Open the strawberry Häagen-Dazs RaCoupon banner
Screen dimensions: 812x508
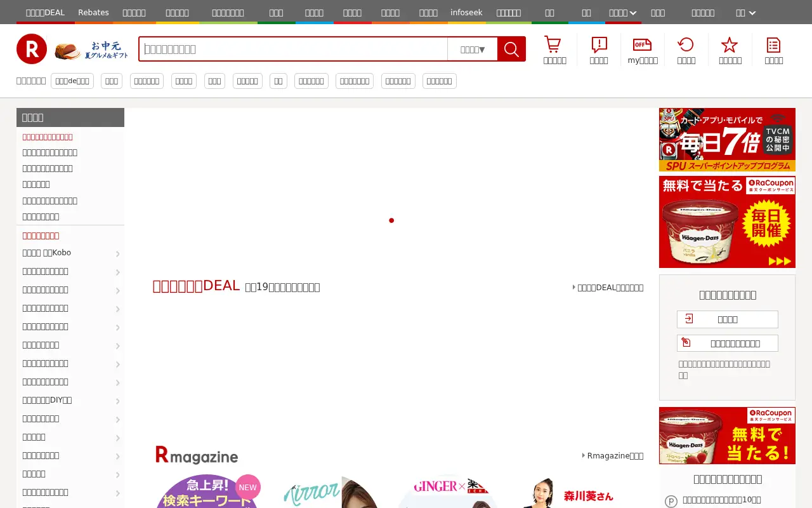pyautogui.click(x=727, y=436)
